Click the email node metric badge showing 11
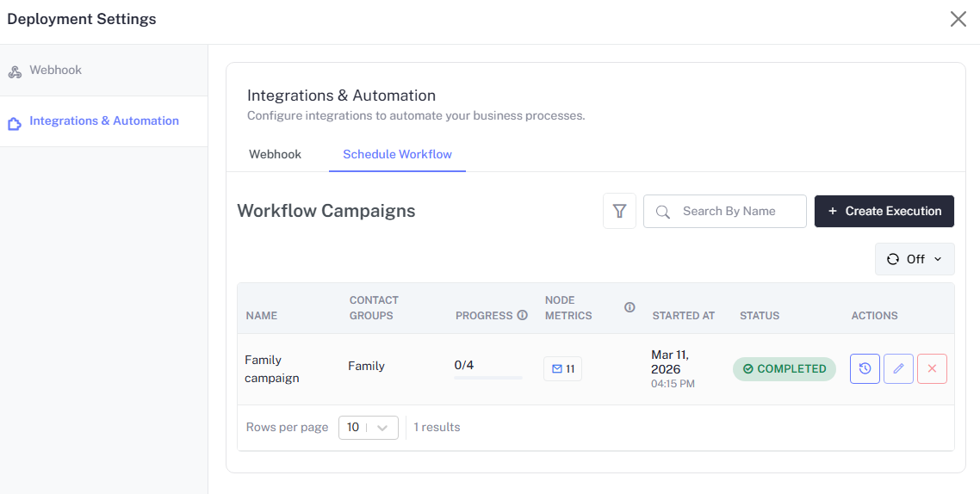Image resolution: width=980 pixels, height=494 pixels. (562, 368)
